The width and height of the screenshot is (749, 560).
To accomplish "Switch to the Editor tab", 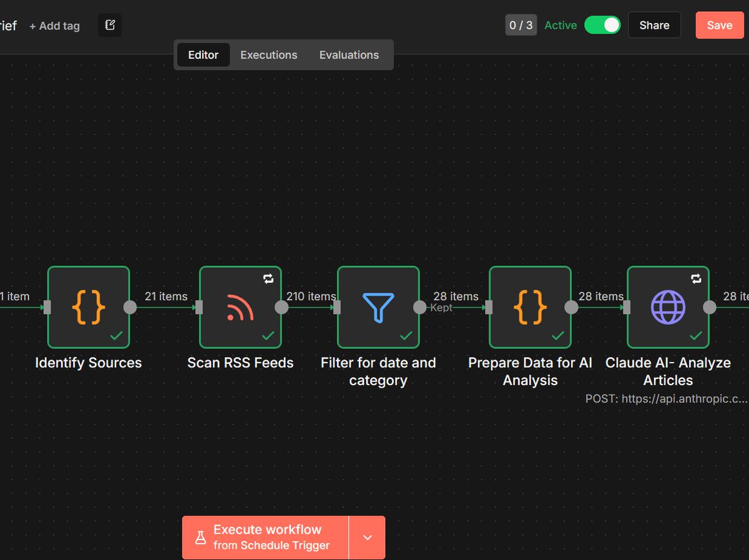I will click(203, 55).
